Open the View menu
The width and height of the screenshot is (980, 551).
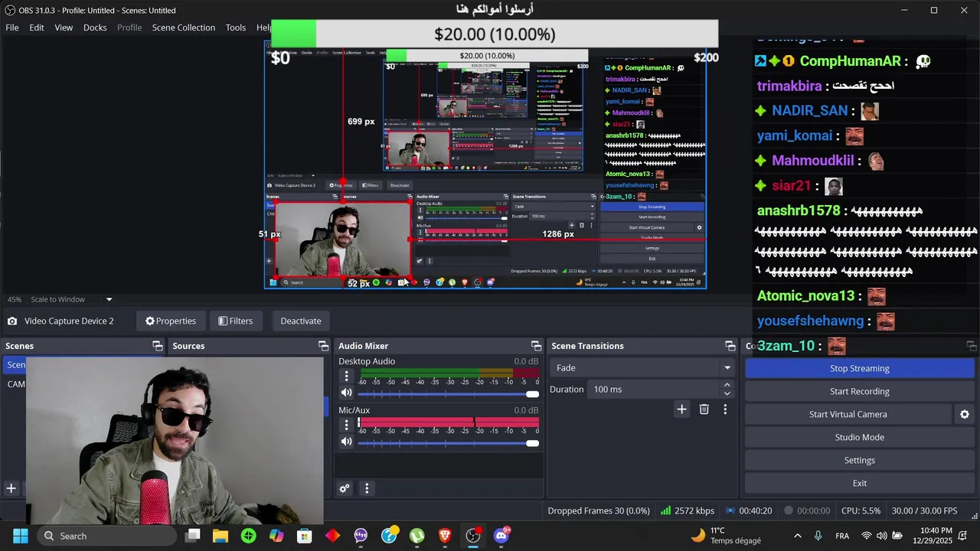tap(64, 28)
